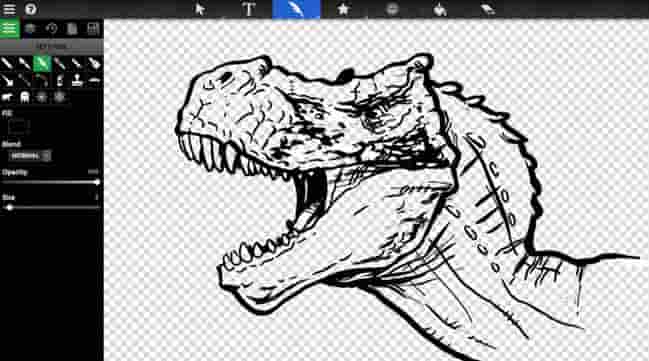Select the pointer arrow tool
Viewport: 649px width, 361px height.
point(200,9)
